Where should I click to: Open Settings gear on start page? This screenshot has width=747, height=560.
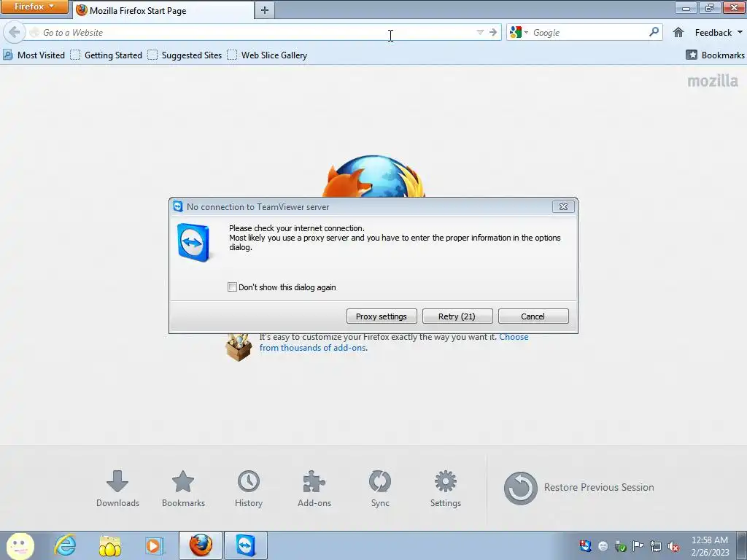446,489
